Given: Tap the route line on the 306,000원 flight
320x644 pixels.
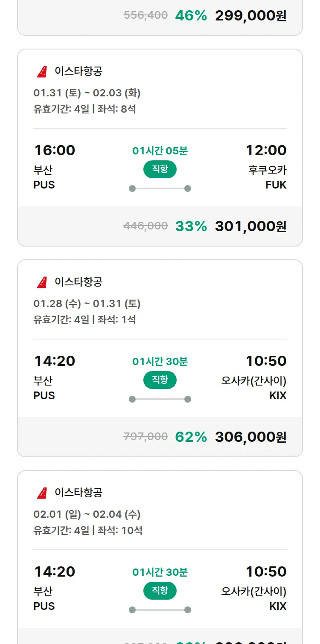Looking at the screenshot, I should tap(160, 399).
